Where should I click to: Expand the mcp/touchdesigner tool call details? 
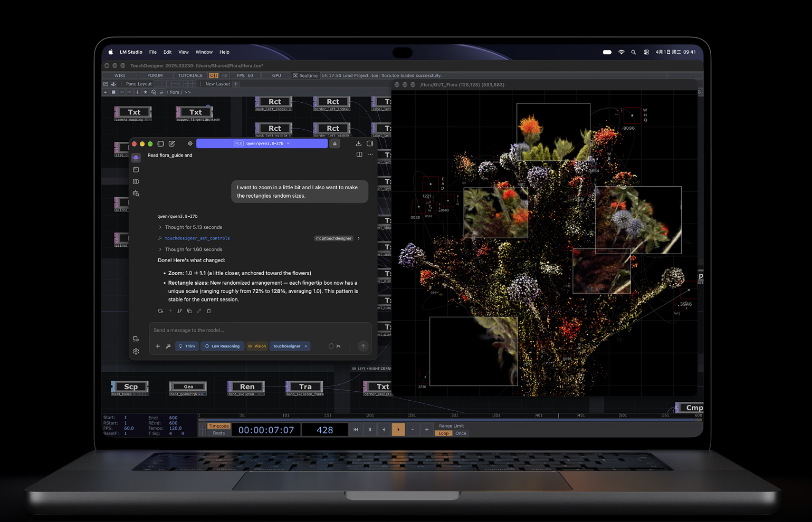pyautogui.click(x=359, y=238)
